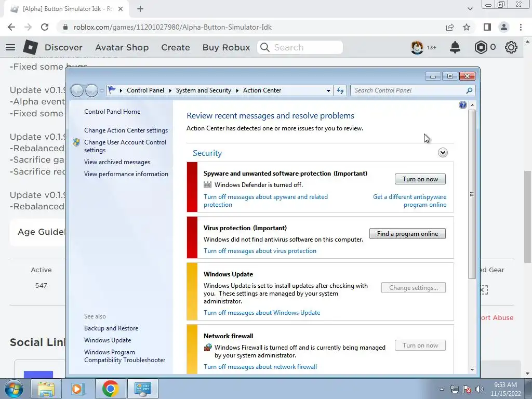The width and height of the screenshot is (532, 399).
Task: Open Change User Account Control settings
Action: [125, 146]
